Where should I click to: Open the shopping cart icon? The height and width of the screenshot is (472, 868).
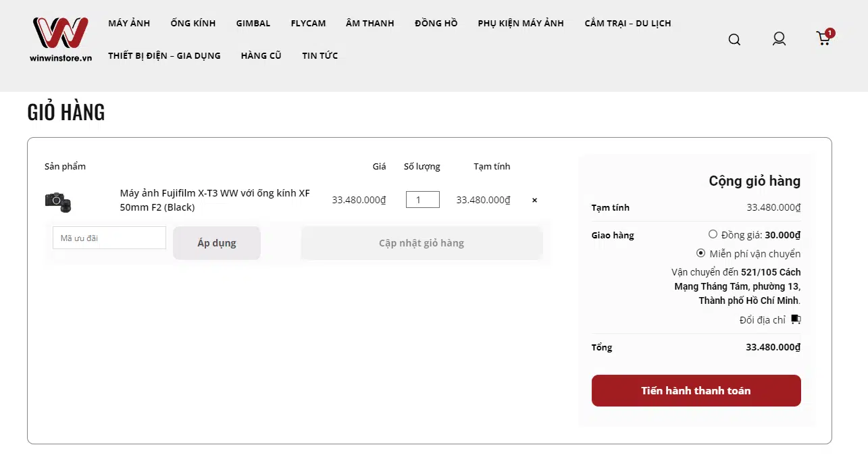pyautogui.click(x=824, y=38)
